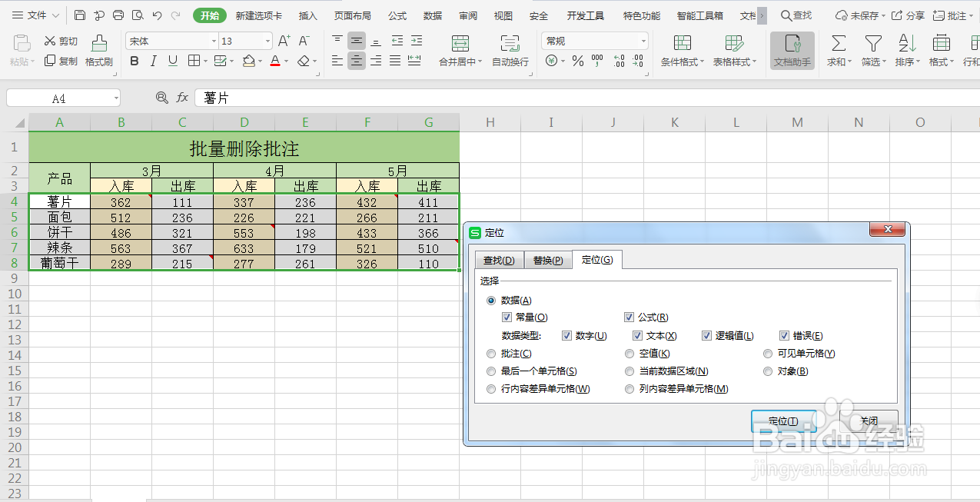Switch to the 公式 ribbon tab
The height and width of the screenshot is (502, 980).
point(397,15)
